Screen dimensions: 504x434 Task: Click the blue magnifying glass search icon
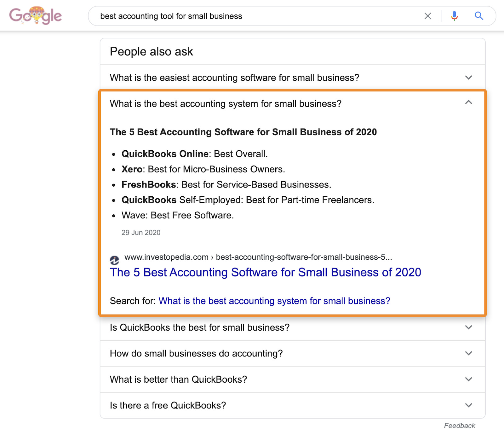[x=478, y=16]
